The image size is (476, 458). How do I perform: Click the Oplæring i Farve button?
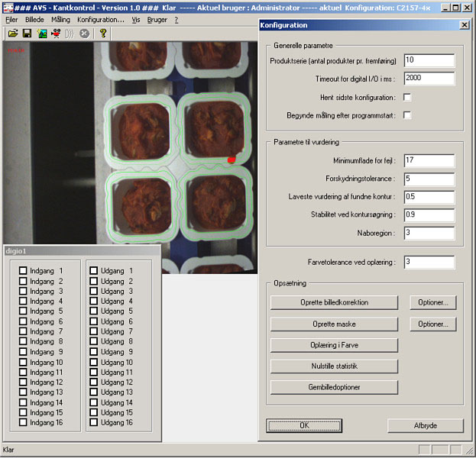[x=334, y=345]
